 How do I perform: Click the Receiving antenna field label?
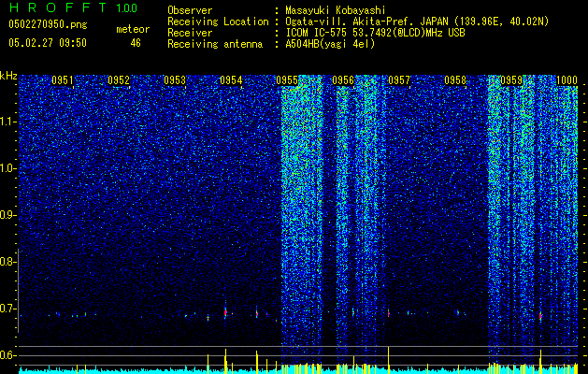[215, 44]
